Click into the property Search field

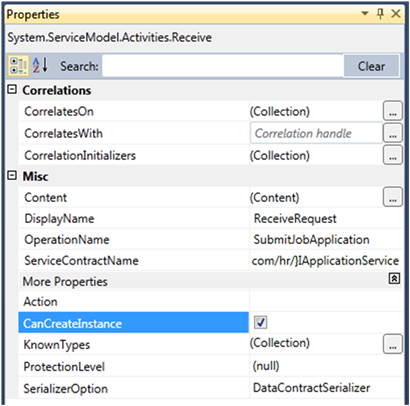(223, 66)
